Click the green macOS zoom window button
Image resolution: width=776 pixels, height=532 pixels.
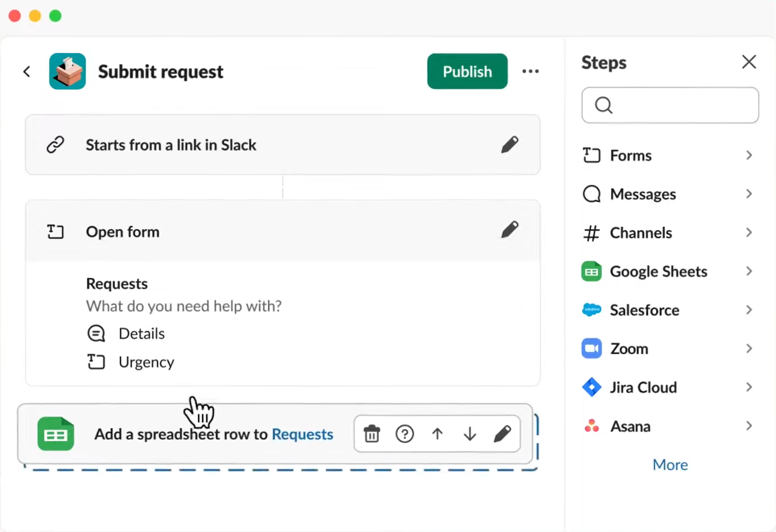click(55, 16)
